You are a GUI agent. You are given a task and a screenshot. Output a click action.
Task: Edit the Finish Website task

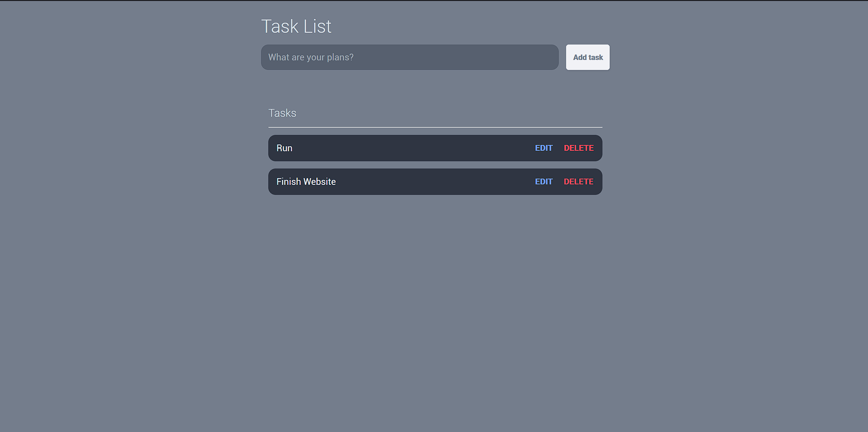coord(543,182)
